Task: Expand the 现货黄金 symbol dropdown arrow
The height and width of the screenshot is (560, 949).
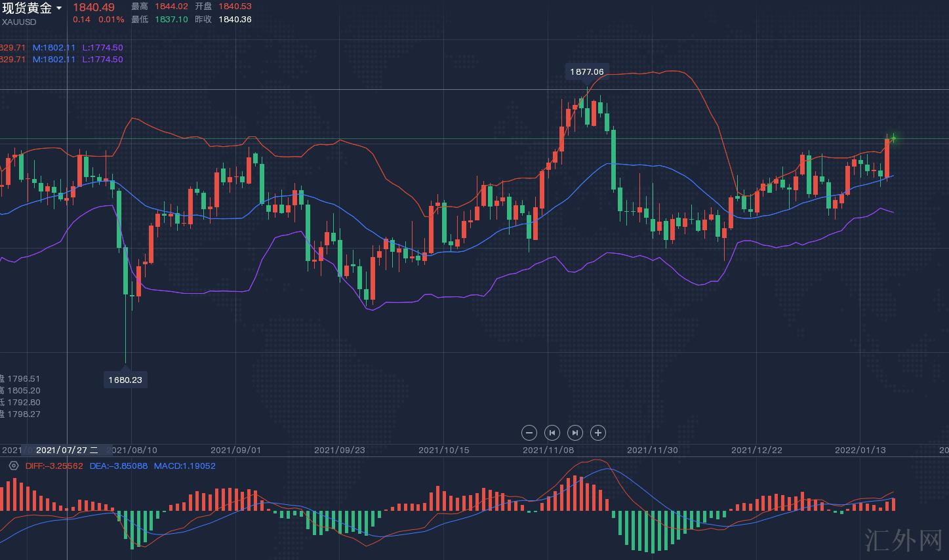Action: coord(59,9)
